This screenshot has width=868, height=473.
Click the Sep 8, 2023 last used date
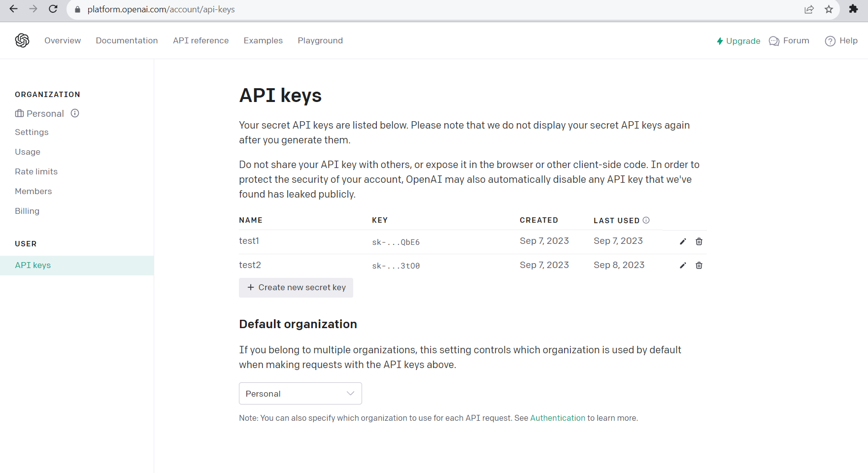(619, 265)
